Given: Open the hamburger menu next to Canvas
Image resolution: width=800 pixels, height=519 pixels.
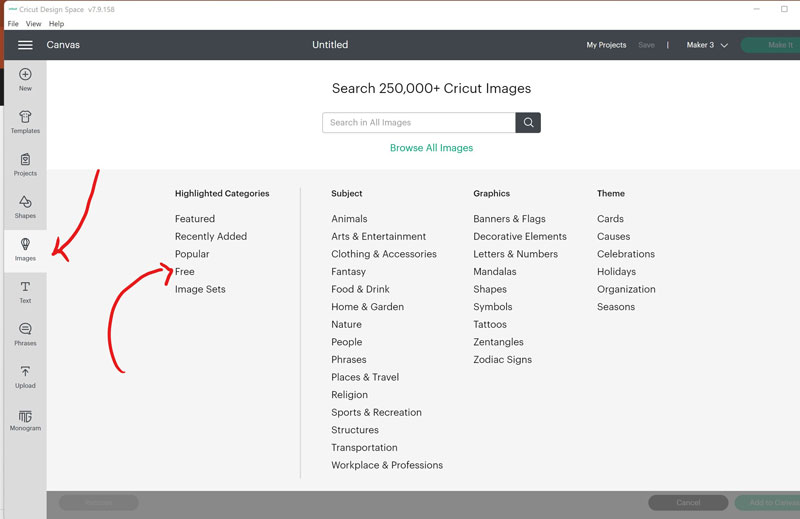Looking at the screenshot, I should pos(25,45).
